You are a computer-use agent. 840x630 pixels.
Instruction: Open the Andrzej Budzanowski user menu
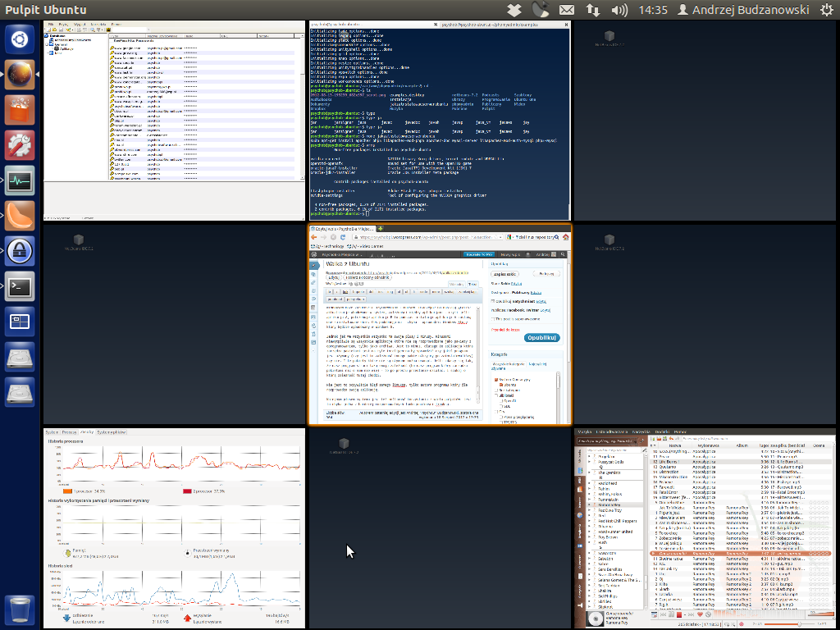click(743, 10)
